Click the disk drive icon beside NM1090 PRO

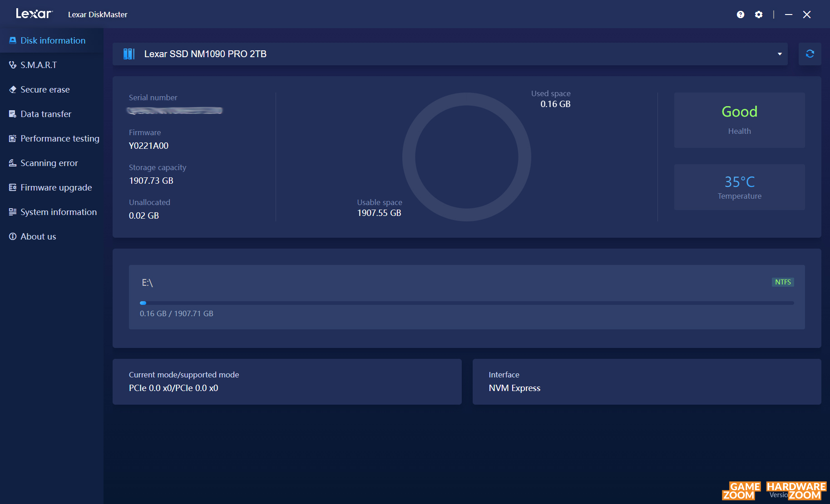129,54
